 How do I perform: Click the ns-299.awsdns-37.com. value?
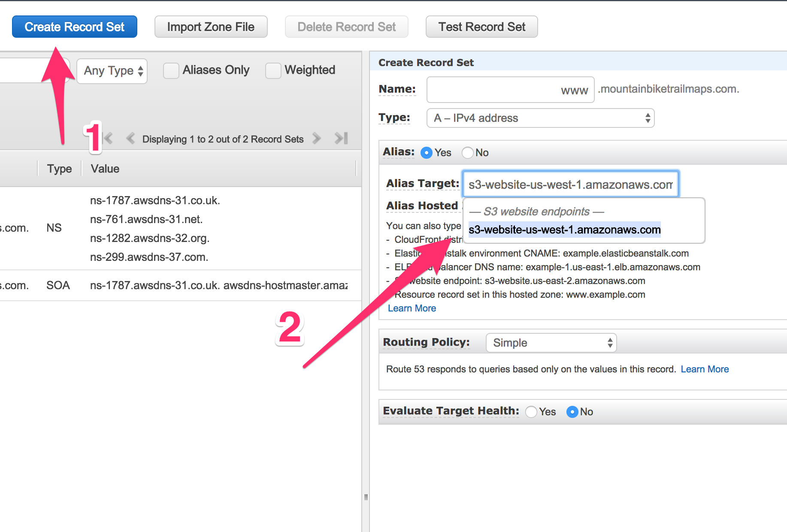point(149,257)
